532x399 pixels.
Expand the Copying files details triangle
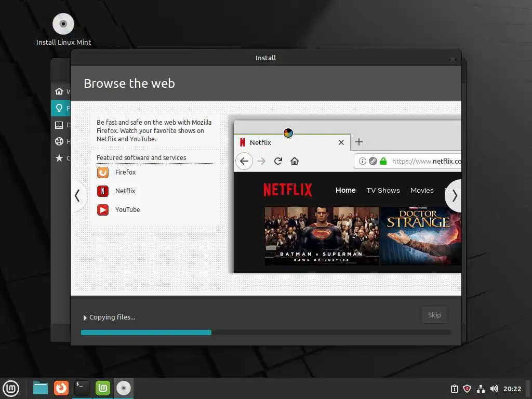click(x=85, y=317)
